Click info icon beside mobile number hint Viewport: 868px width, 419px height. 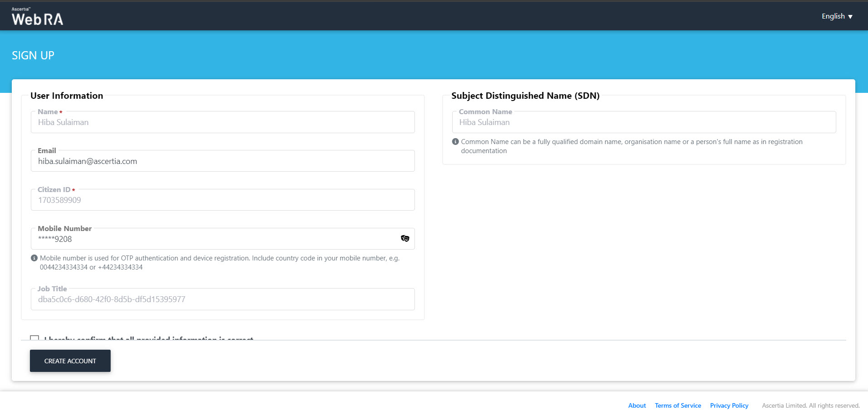click(34, 258)
